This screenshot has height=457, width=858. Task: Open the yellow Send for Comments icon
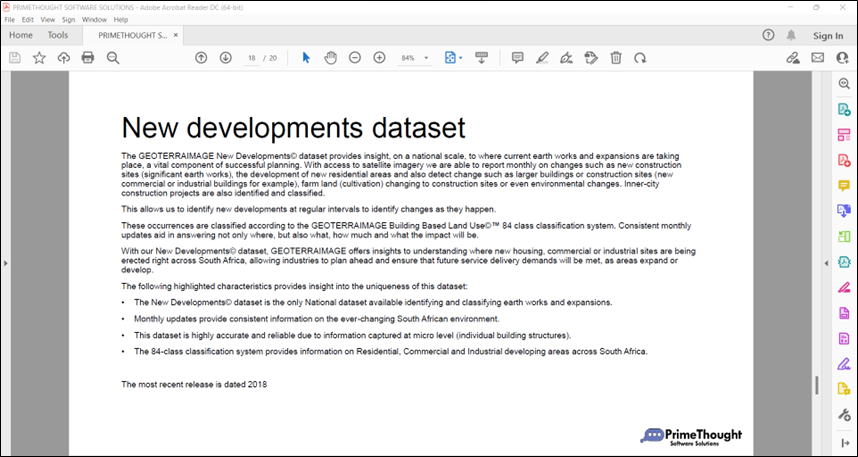(844, 389)
